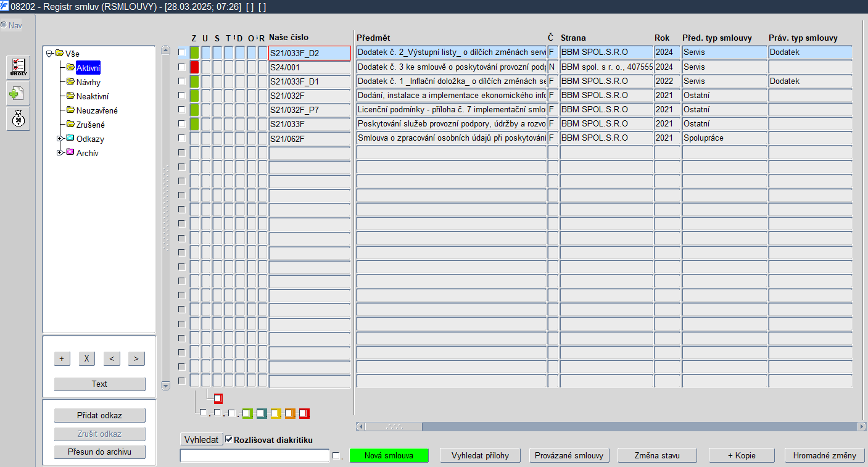Open the Úkoly task list icon
The image size is (868, 467).
[x=19, y=67]
